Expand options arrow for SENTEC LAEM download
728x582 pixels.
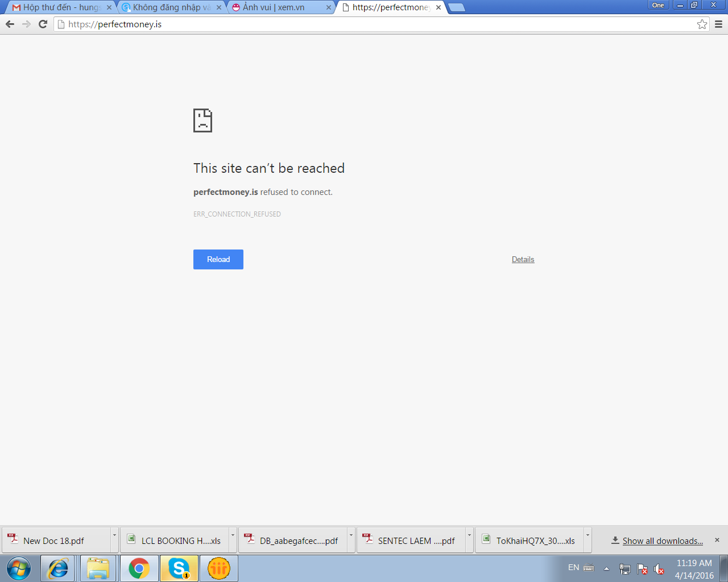(x=469, y=541)
